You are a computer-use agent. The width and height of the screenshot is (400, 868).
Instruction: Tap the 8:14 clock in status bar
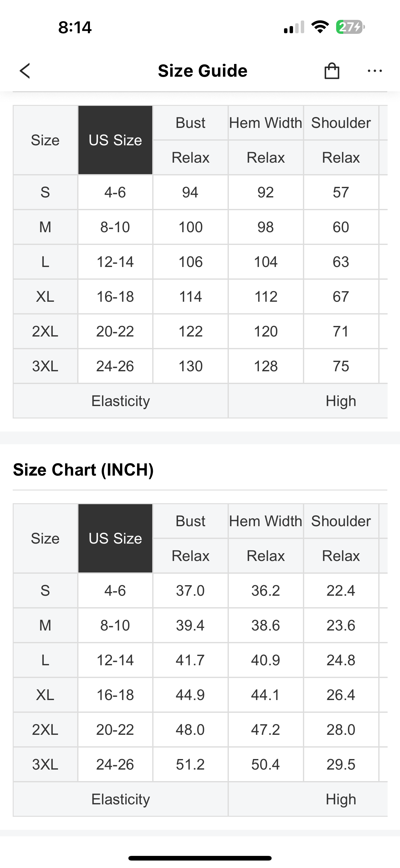[x=75, y=27]
